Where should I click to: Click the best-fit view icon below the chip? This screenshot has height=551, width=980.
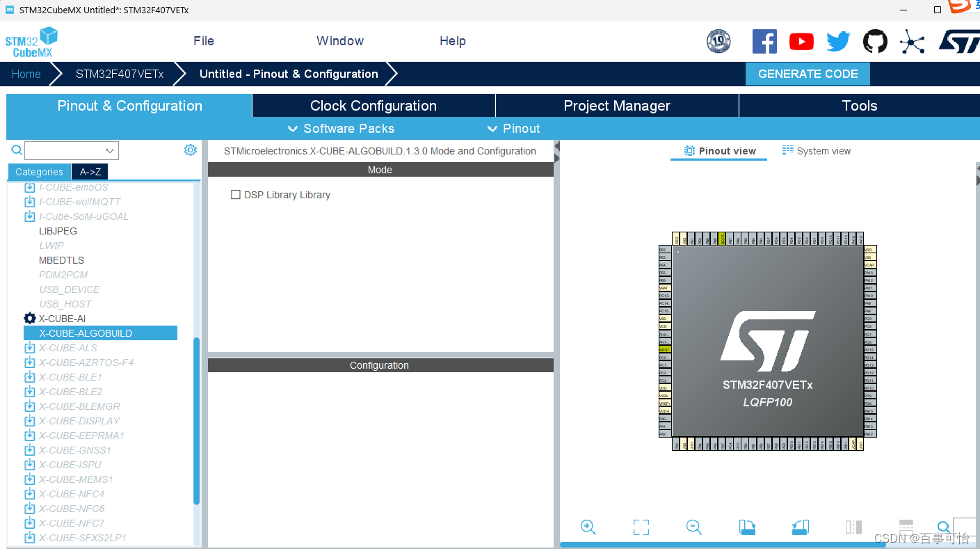pyautogui.click(x=641, y=527)
